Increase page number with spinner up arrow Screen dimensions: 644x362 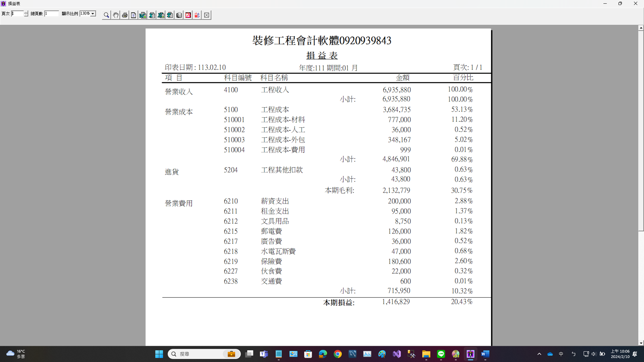[26, 12]
